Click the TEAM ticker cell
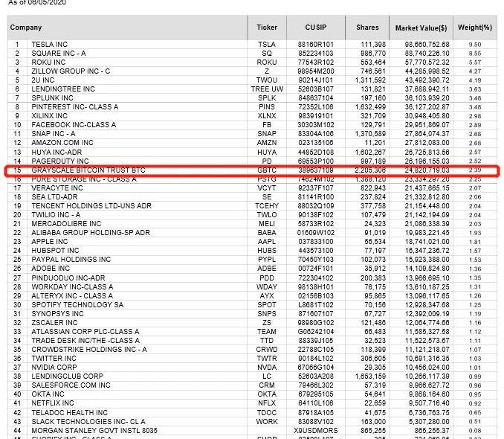Image resolution: width=504 pixels, height=439 pixels. tap(267, 332)
